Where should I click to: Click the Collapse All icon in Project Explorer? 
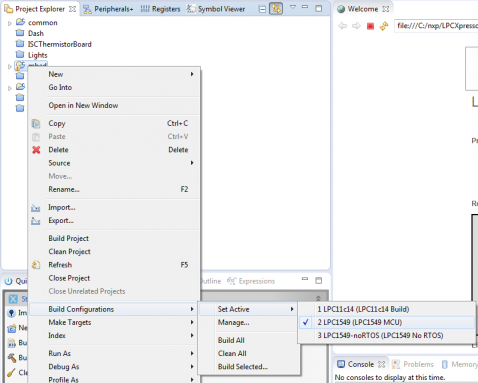pos(262,9)
